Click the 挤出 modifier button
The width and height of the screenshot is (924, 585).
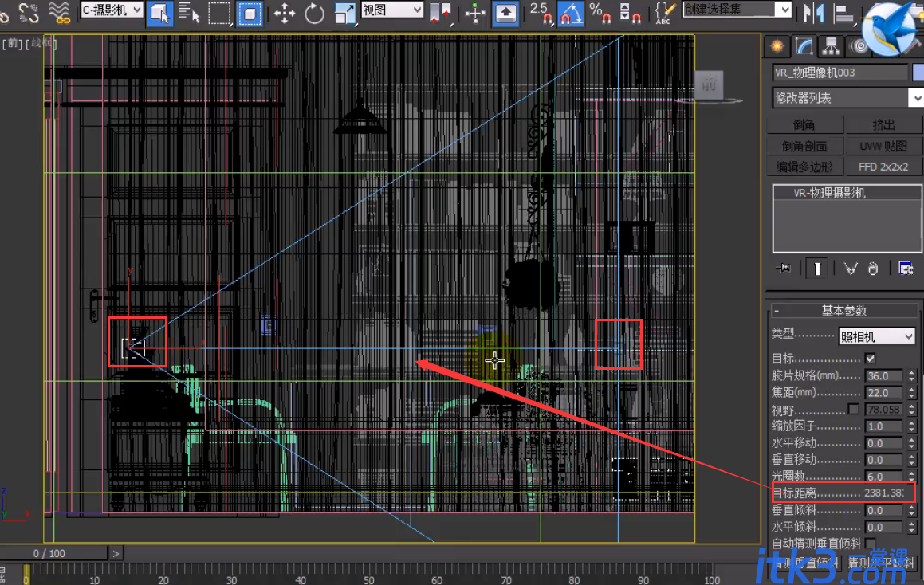883,124
